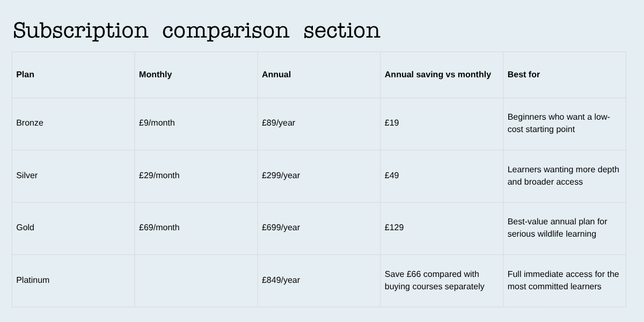This screenshot has width=644, height=322.
Task: Select the 'Monthly' column header
Action: click(155, 75)
